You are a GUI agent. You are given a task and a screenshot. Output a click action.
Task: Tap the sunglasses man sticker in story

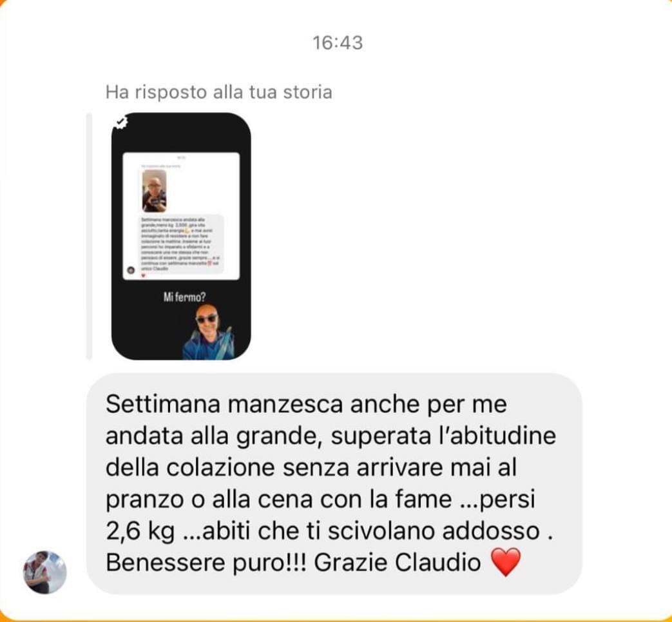(208, 332)
